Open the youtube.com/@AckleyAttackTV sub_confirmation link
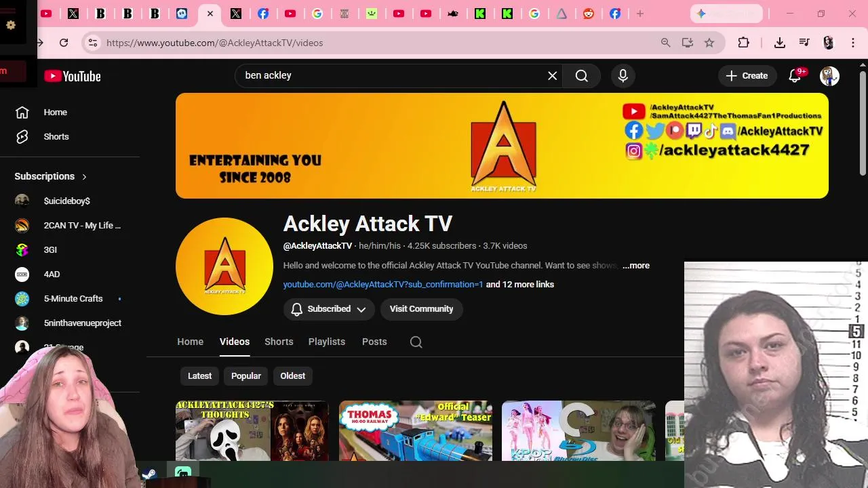868x488 pixels. 383,285
